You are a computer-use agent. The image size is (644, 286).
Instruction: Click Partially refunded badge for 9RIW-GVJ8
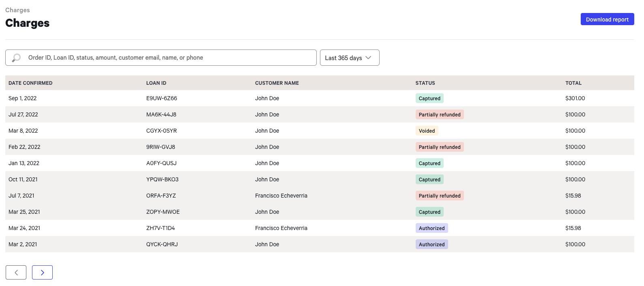tap(439, 147)
